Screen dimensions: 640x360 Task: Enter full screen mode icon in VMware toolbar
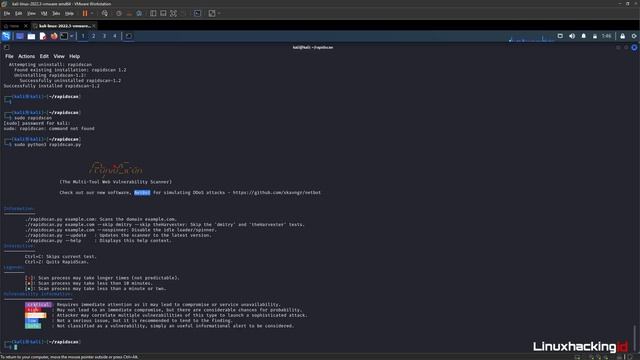tap(173, 13)
